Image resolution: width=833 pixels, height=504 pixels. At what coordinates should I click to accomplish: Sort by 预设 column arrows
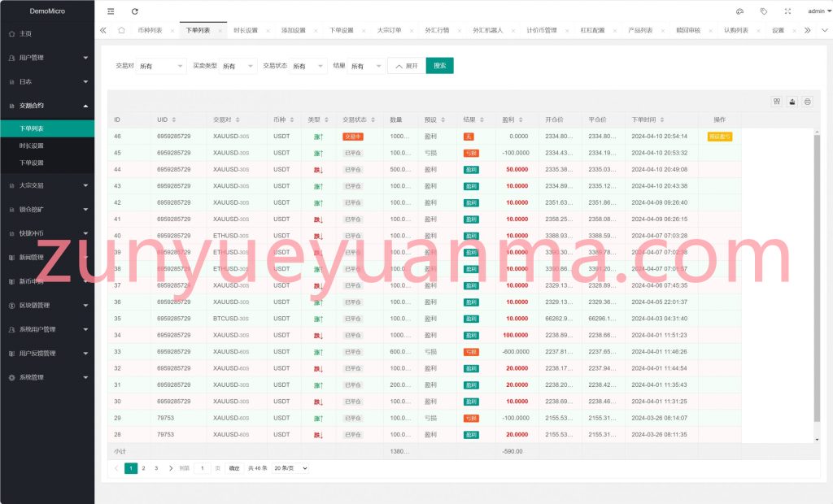click(x=443, y=120)
